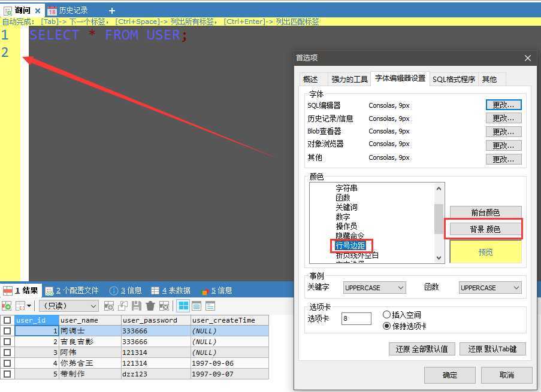Click the user_password column header

(x=156, y=320)
